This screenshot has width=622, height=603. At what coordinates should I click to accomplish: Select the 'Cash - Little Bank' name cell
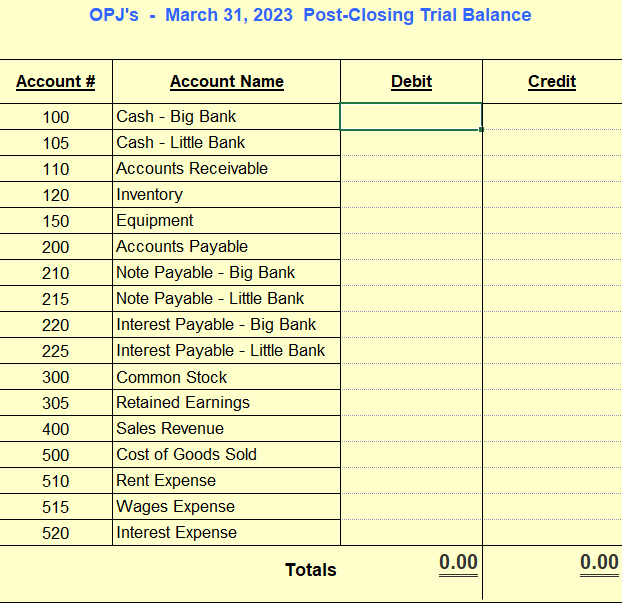(x=226, y=143)
